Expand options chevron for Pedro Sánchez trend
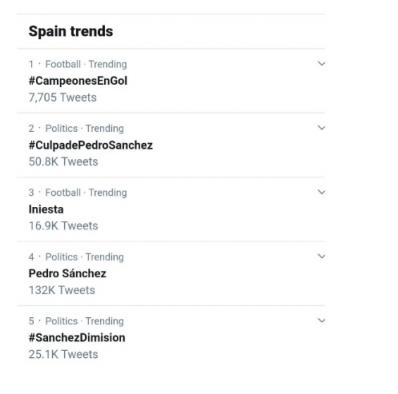This screenshot has width=398, height=394. [321, 256]
